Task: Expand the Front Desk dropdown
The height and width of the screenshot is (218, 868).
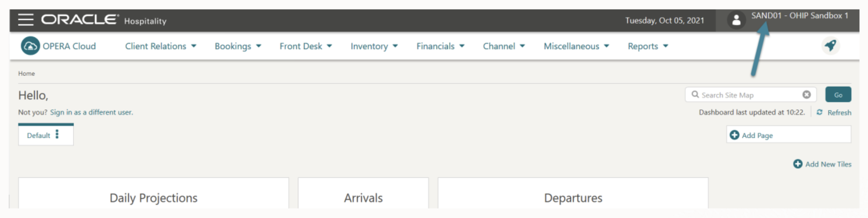Action: pyautogui.click(x=306, y=46)
